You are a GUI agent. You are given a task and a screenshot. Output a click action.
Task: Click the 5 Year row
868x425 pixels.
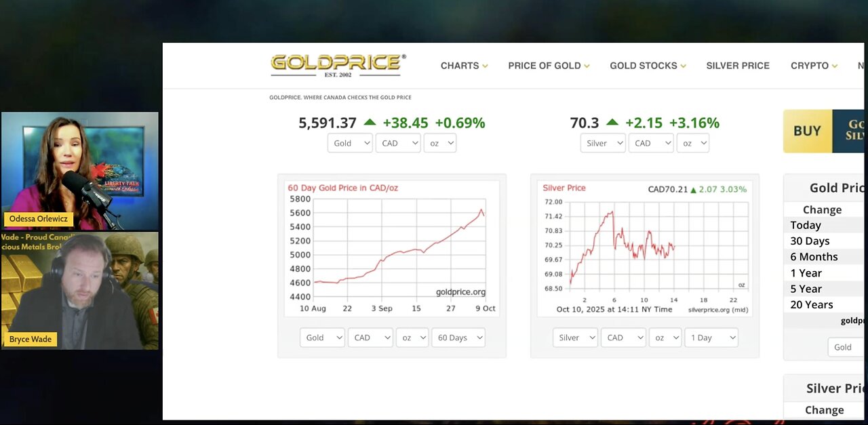(x=824, y=289)
